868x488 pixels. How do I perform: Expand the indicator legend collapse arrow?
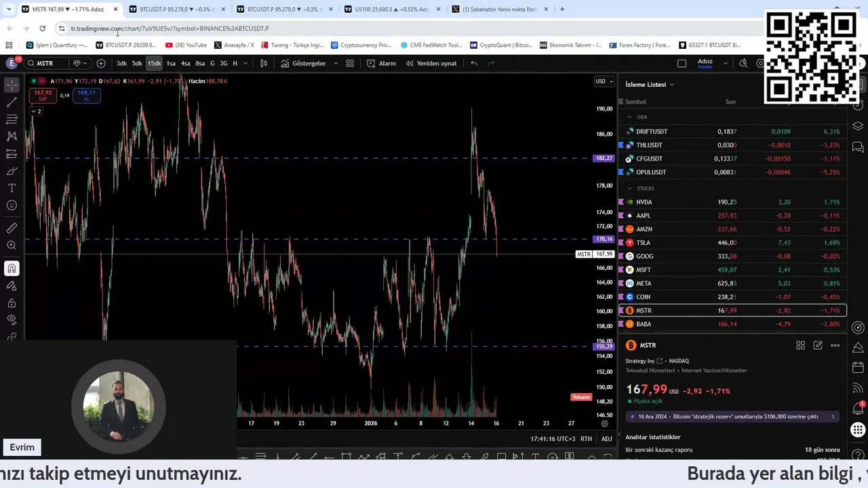(36, 111)
